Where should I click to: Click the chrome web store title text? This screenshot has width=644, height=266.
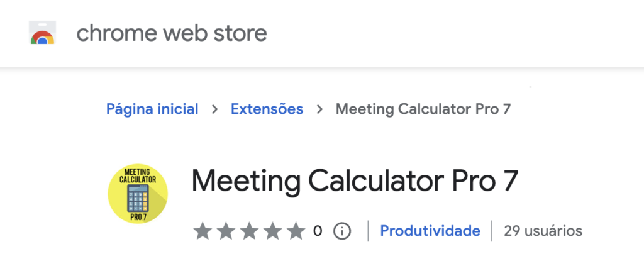pos(172,33)
